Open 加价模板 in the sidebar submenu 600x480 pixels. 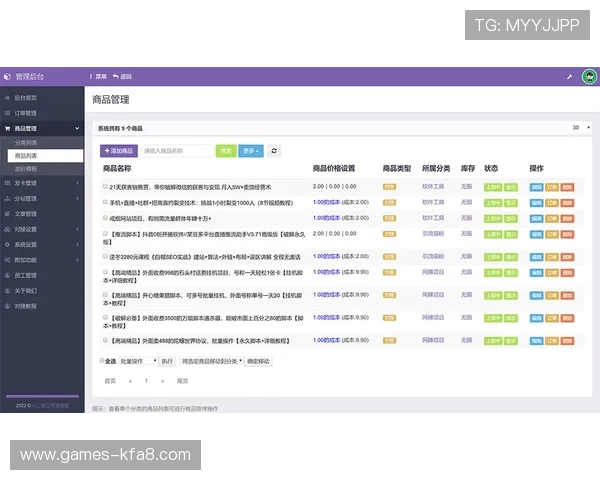coord(26,169)
